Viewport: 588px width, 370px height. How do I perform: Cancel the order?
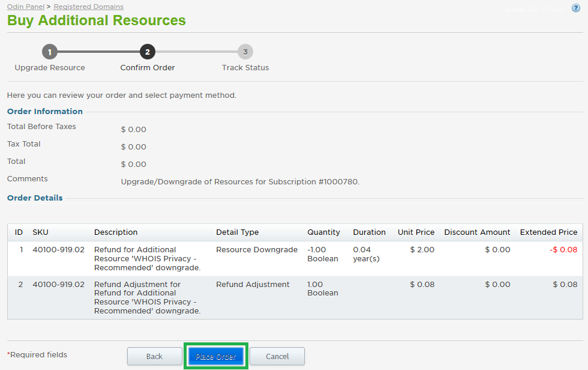click(x=277, y=356)
